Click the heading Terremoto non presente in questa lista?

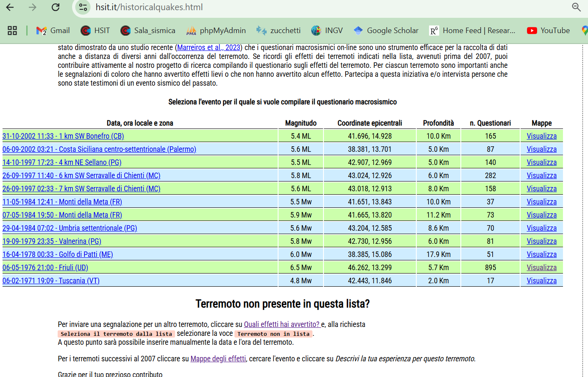pos(283,304)
